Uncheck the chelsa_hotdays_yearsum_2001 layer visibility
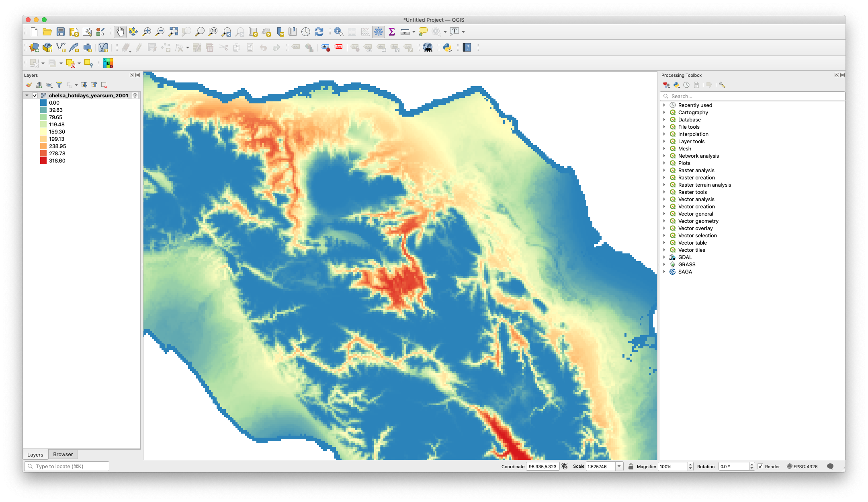The image size is (868, 502). [35, 95]
